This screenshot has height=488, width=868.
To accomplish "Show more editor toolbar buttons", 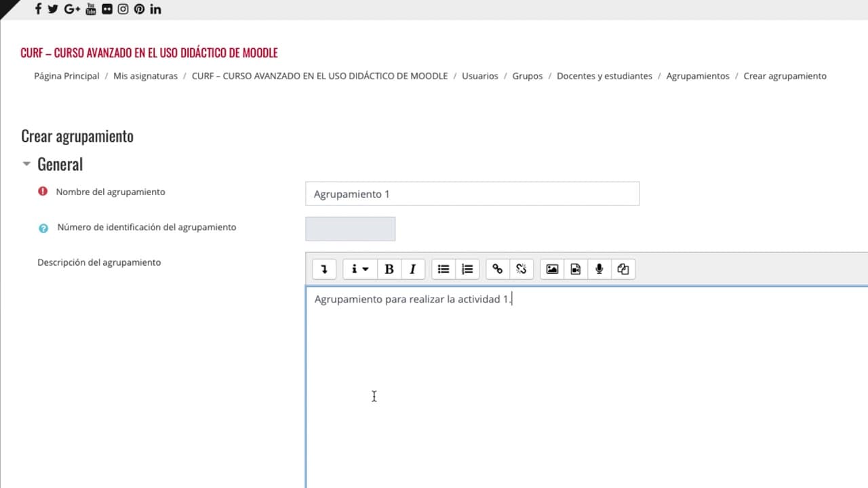I will coord(324,269).
